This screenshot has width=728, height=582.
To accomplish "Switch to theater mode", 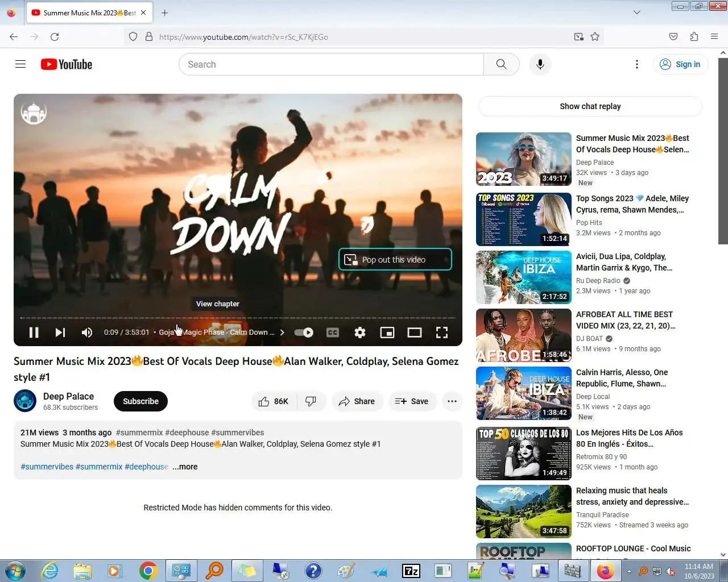I will pos(415,332).
